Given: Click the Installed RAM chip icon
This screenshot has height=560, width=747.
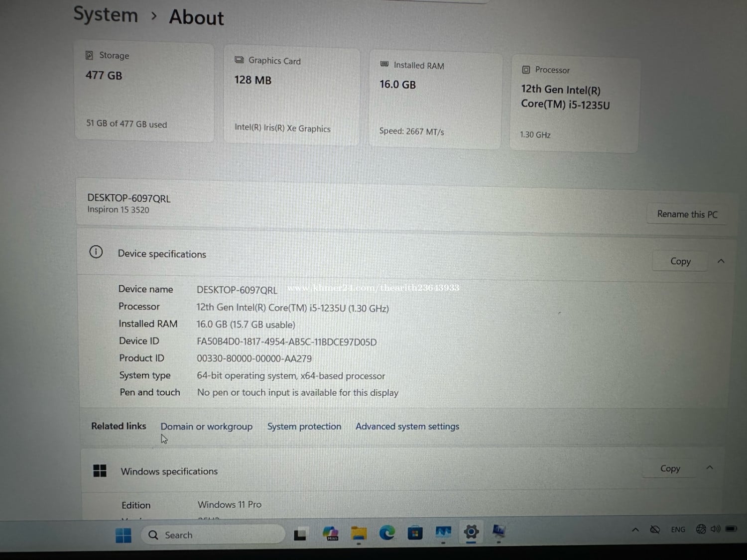Looking at the screenshot, I should [x=384, y=64].
